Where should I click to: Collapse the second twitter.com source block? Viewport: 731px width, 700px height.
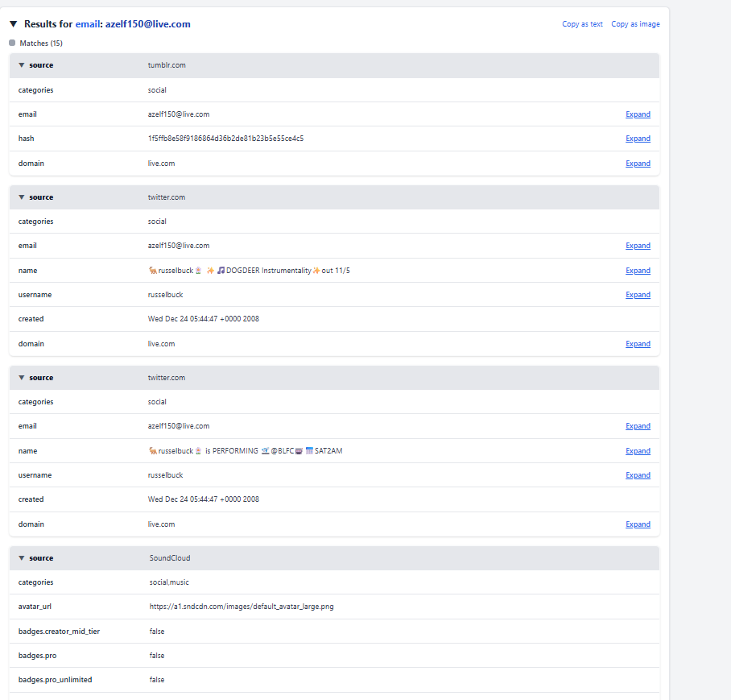point(22,378)
